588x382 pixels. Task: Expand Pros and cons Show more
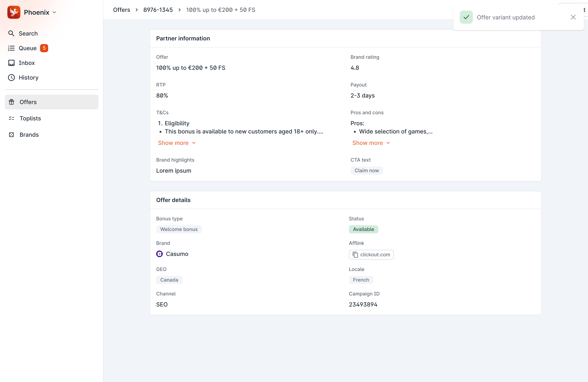pyautogui.click(x=371, y=143)
